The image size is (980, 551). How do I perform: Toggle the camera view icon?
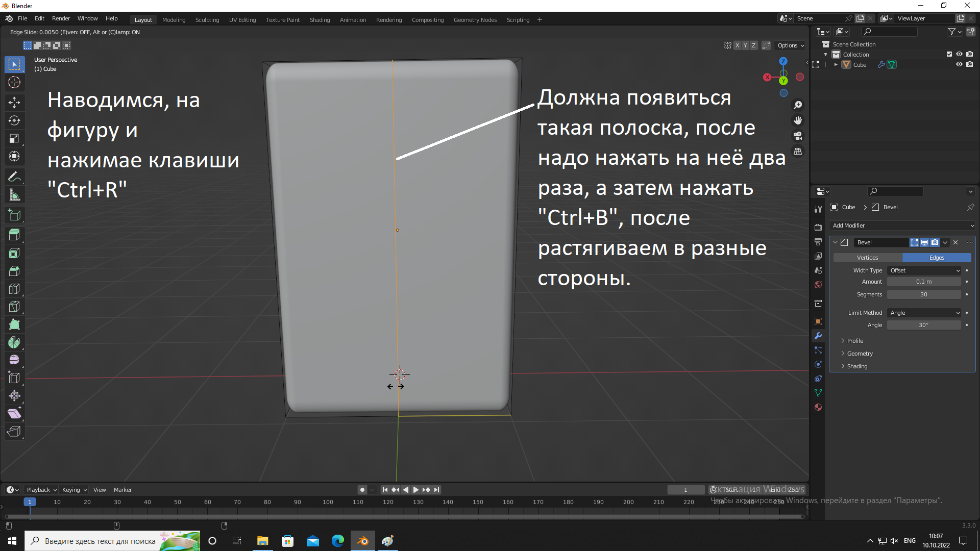coord(798,136)
